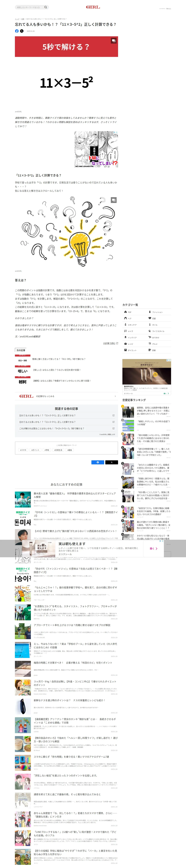Open the wrinkle cream sidebar advertisement

(146, 377)
